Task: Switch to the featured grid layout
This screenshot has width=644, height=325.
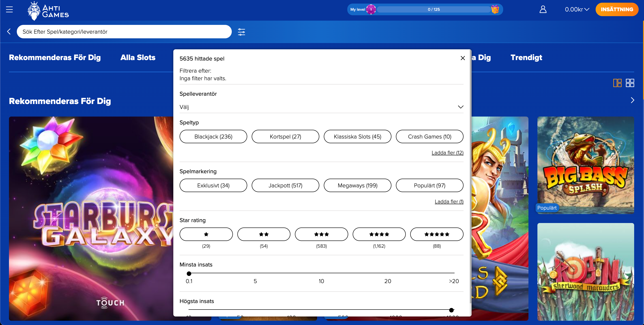Action: (x=617, y=83)
